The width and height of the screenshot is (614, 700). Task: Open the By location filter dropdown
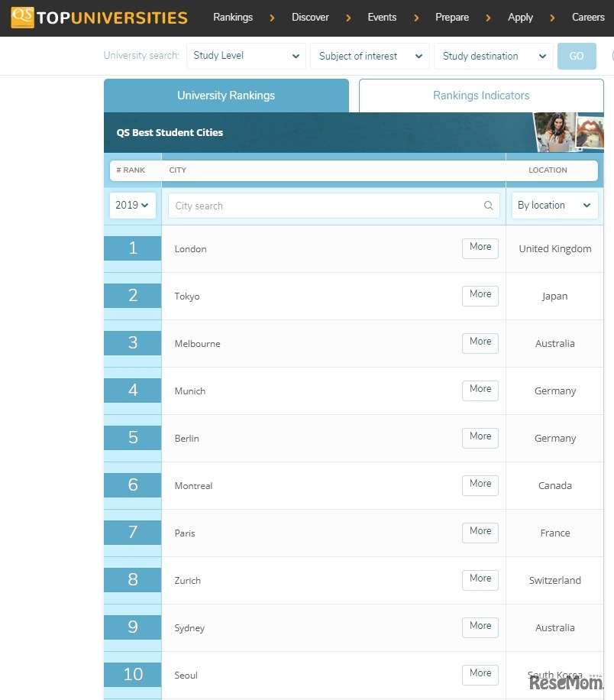coord(554,206)
